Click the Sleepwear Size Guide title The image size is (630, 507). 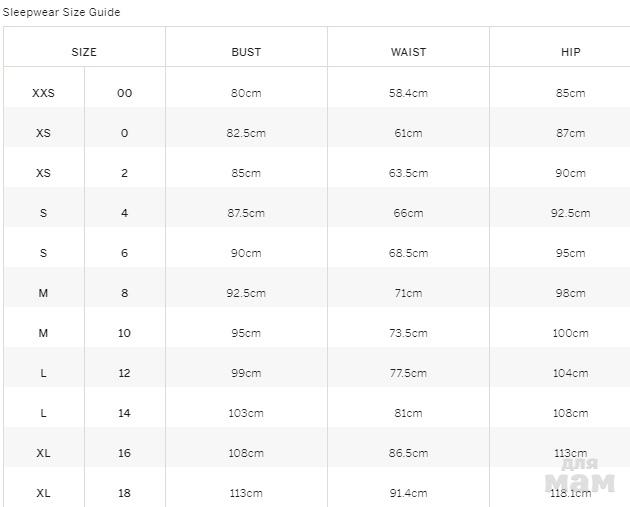click(61, 12)
